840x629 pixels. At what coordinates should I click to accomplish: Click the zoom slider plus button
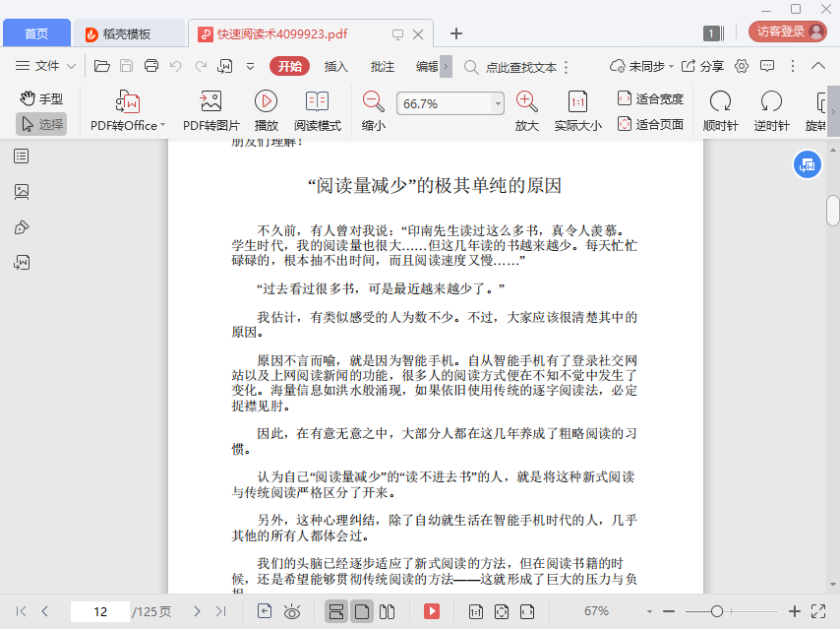(795, 611)
